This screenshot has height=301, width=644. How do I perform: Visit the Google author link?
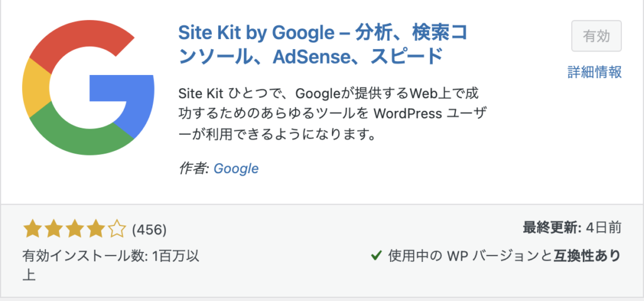point(236,169)
